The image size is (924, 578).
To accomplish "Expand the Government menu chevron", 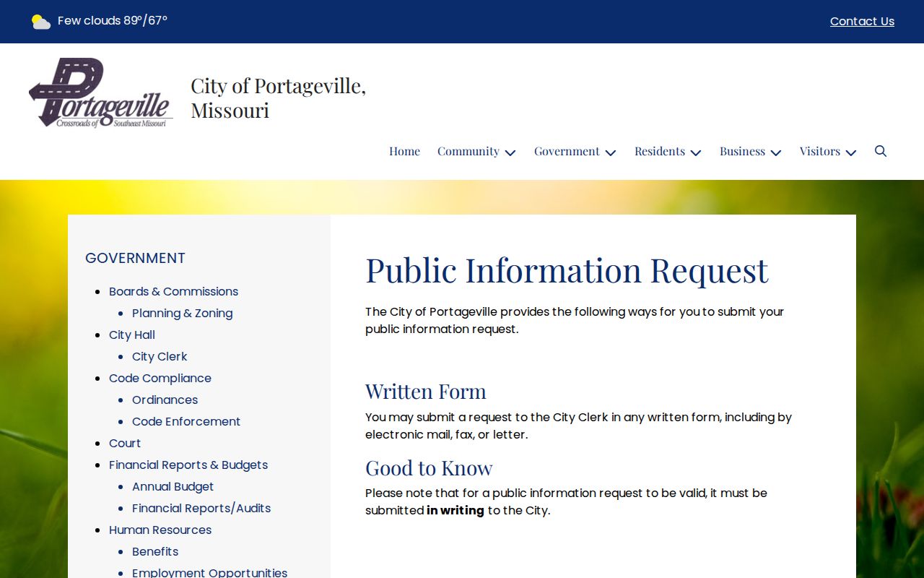I will tap(611, 152).
